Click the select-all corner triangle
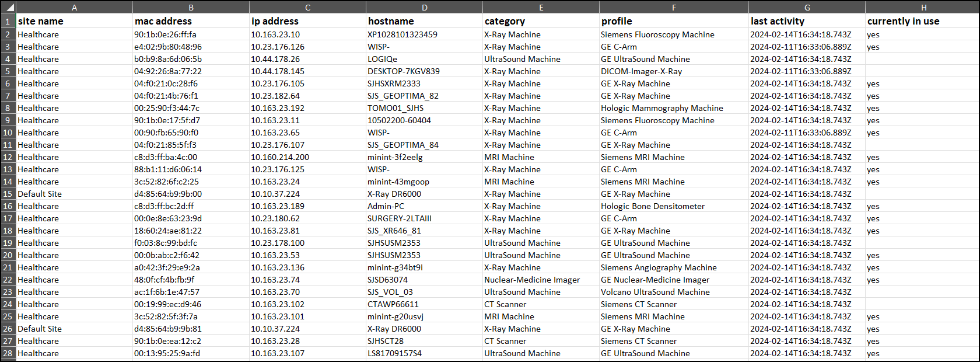Viewport: 980px width, 362px height. point(8,8)
